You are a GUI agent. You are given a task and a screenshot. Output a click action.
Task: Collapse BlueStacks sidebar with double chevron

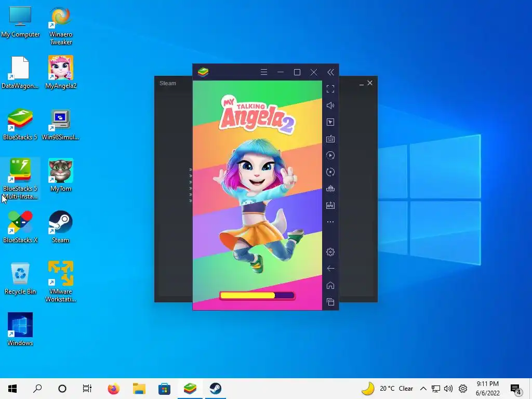(x=331, y=72)
